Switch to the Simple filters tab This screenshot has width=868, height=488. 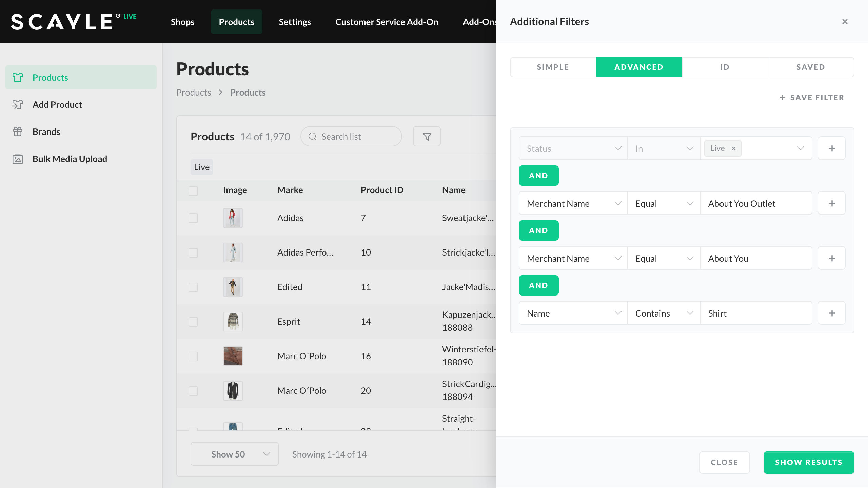553,67
